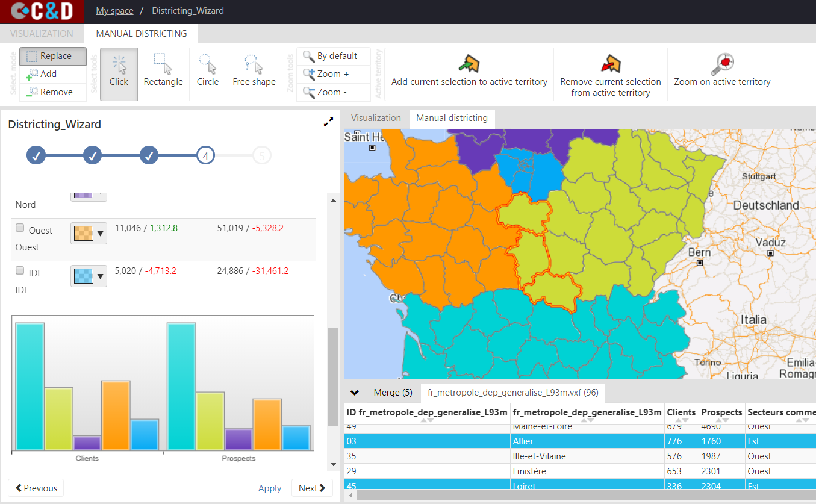Zoom out with Zoom - tool

coord(334,92)
